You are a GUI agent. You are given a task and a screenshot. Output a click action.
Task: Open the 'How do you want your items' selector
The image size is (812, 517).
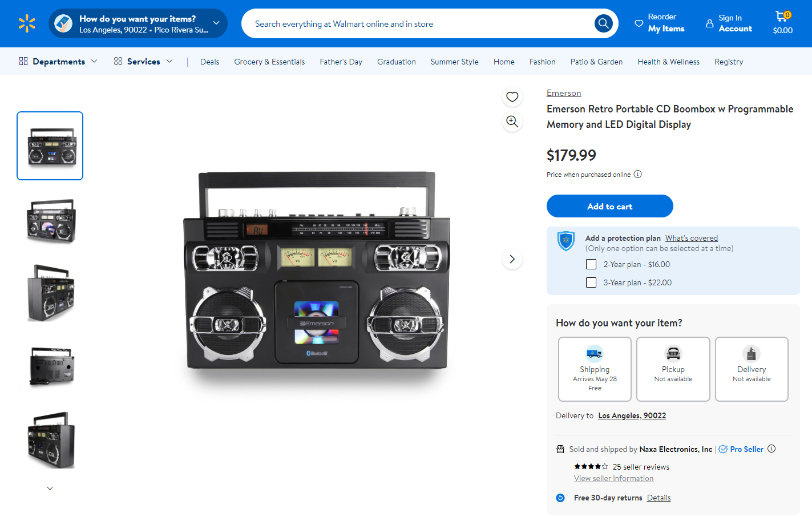pyautogui.click(x=138, y=23)
